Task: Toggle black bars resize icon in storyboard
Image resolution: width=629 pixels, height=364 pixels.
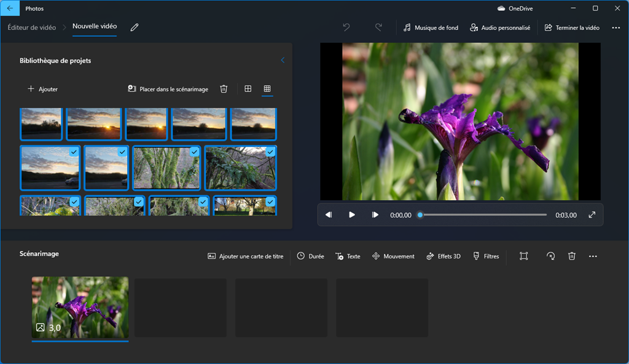Action: 523,256
